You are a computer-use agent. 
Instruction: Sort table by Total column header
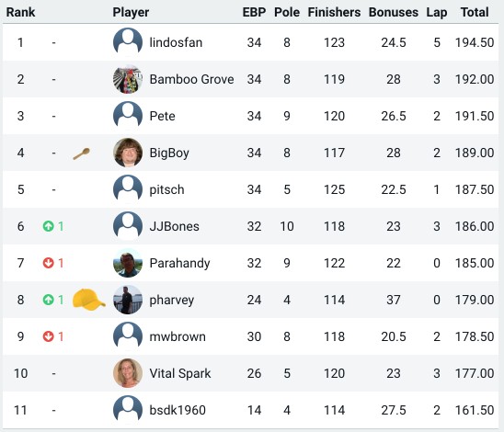click(x=475, y=12)
